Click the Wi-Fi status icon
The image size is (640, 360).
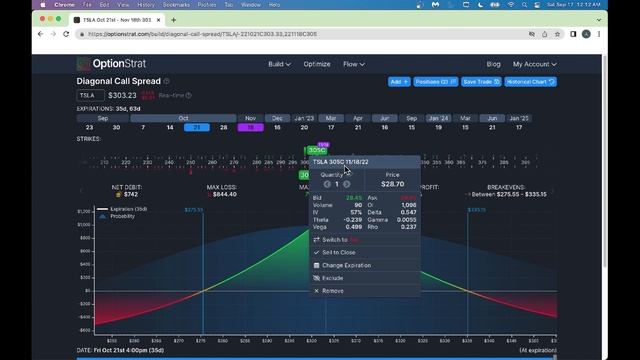[511, 5]
